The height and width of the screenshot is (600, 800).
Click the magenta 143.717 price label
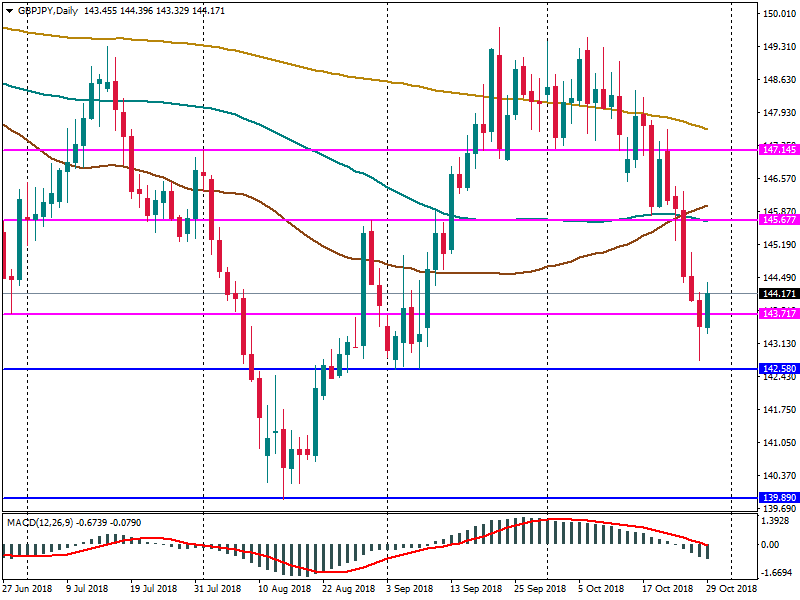[x=776, y=314]
